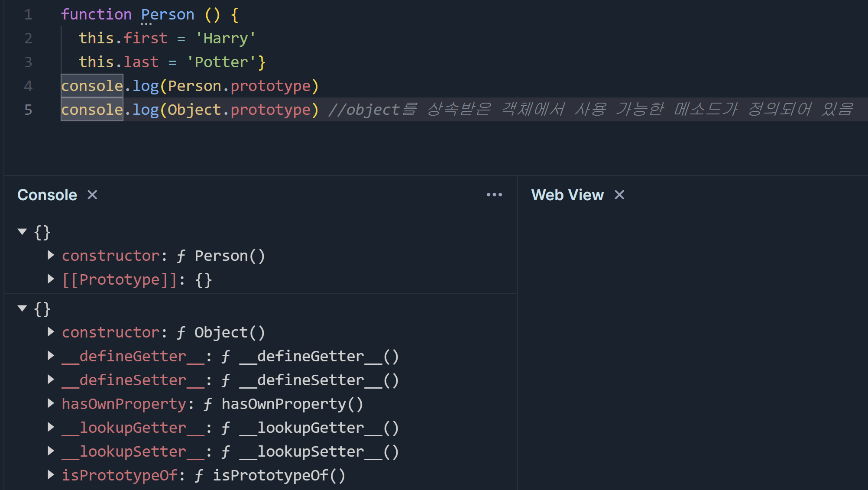
Task: Expand the __lookupSetter__ property arrow
Action: (51, 451)
